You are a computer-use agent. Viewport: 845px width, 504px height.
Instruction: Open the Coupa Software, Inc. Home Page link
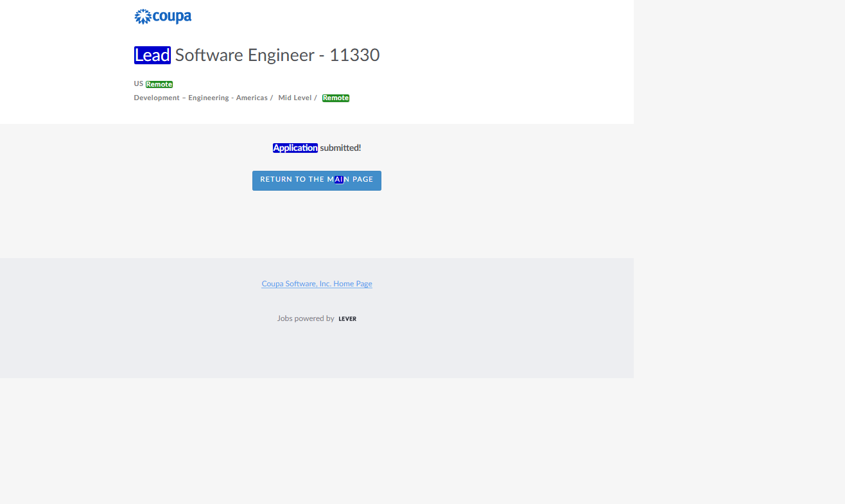(x=317, y=284)
